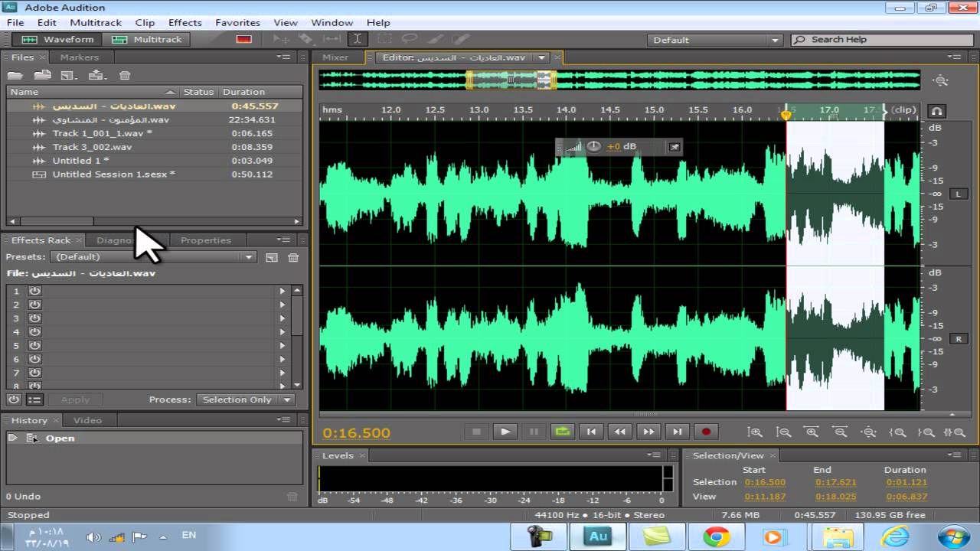Expand effect slot 1 menu arrow

click(283, 291)
